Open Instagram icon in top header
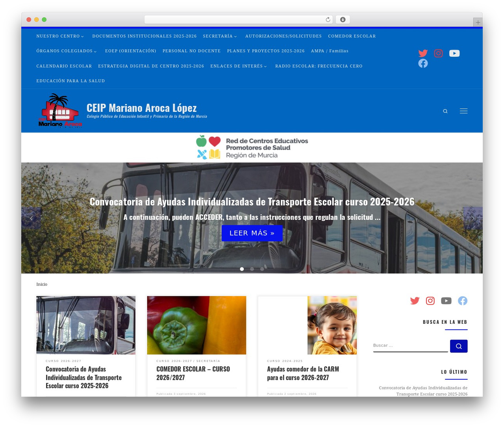 point(438,53)
